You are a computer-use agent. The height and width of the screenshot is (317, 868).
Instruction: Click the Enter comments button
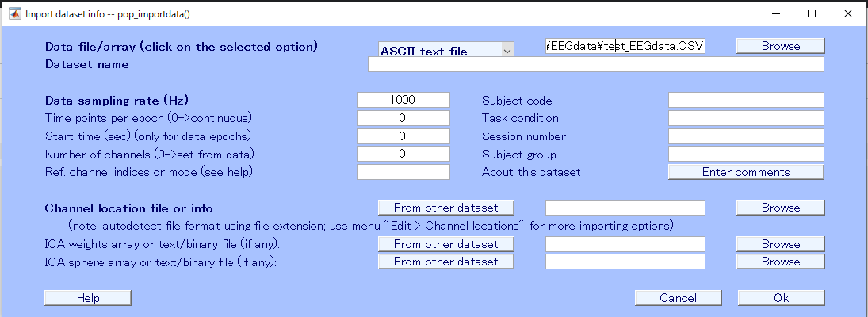tap(746, 172)
